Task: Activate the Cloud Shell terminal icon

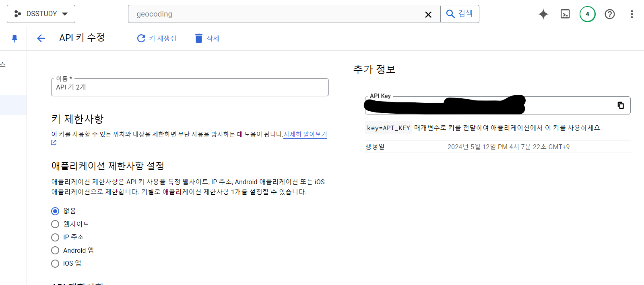Action: click(x=565, y=14)
